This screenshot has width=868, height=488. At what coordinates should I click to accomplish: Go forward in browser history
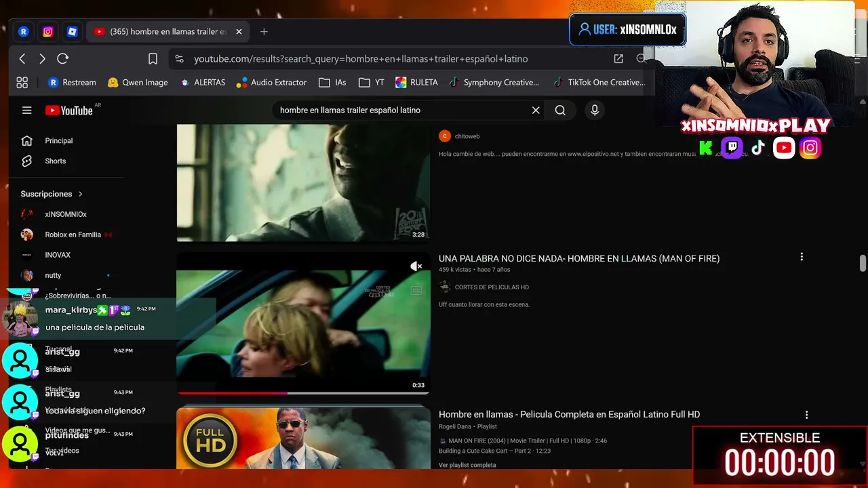point(42,59)
